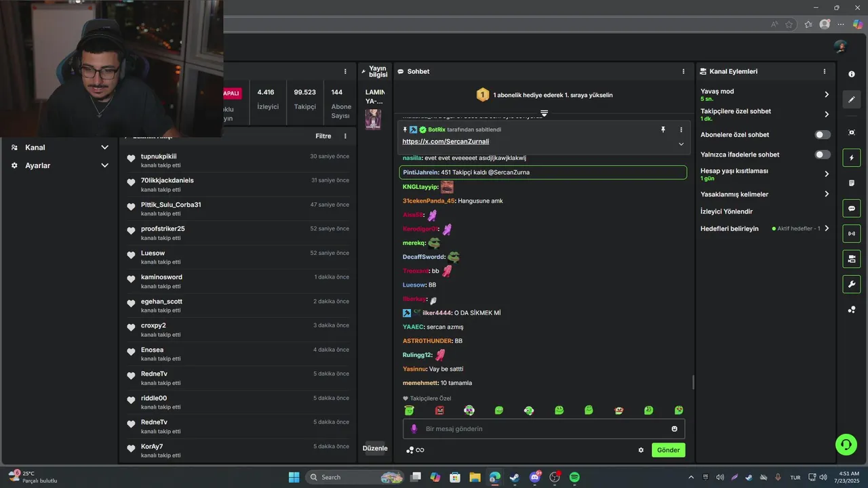The height and width of the screenshot is (488, 868).
Task: Click the Gönder send button
Action: 668,450
